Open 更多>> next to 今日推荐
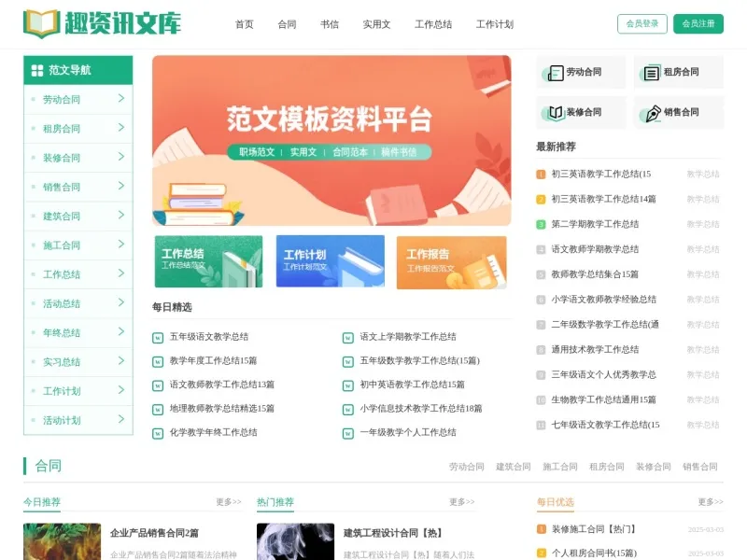Screen dimensions: 747x560 click(x=229, y=502)
